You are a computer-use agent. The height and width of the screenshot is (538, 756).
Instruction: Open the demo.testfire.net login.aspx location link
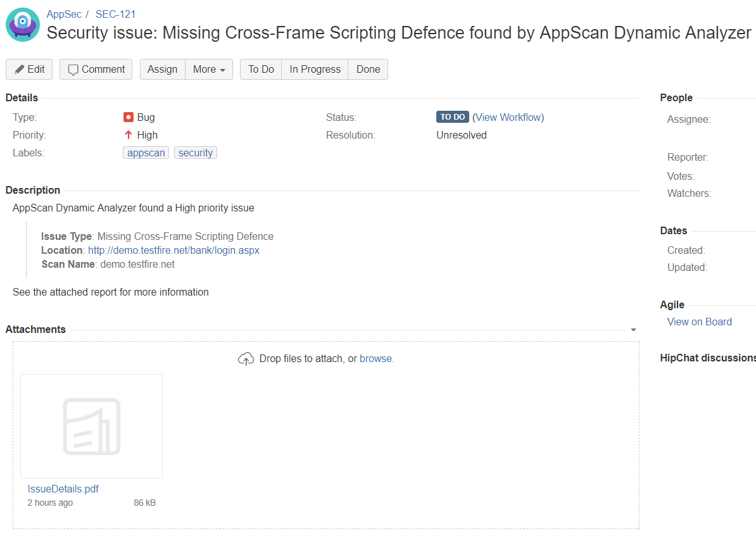click(173, 250)
